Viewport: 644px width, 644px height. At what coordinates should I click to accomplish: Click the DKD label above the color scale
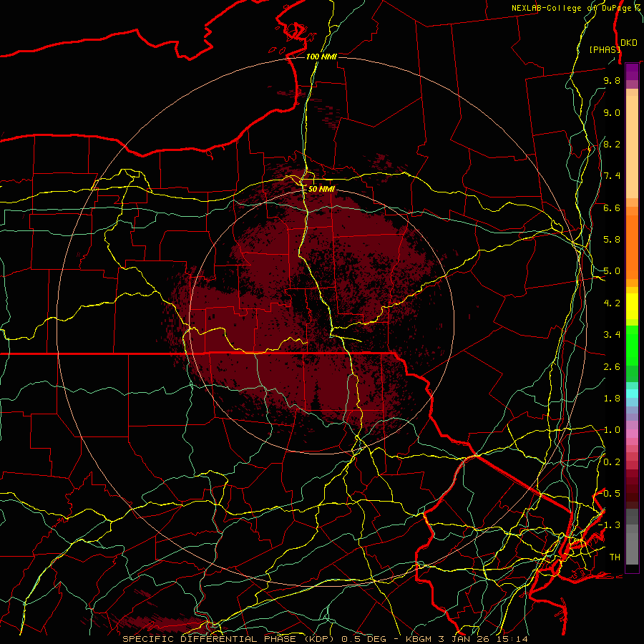pos(629,43)
